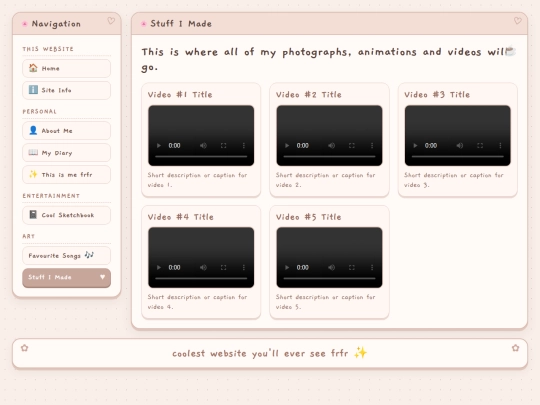The width and height of the screenshot is (540, 405).
Task: Play Video #3
Action: (415, 146)
